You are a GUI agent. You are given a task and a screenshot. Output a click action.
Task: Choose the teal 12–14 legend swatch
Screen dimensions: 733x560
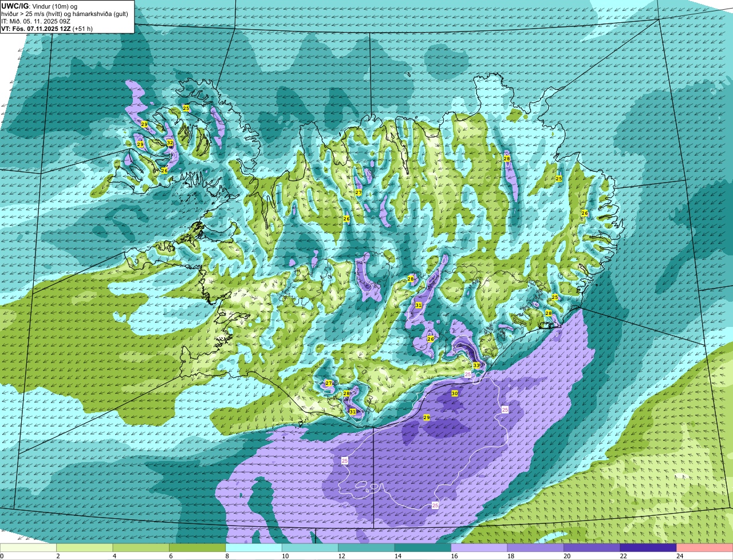[x=366, y=547]
